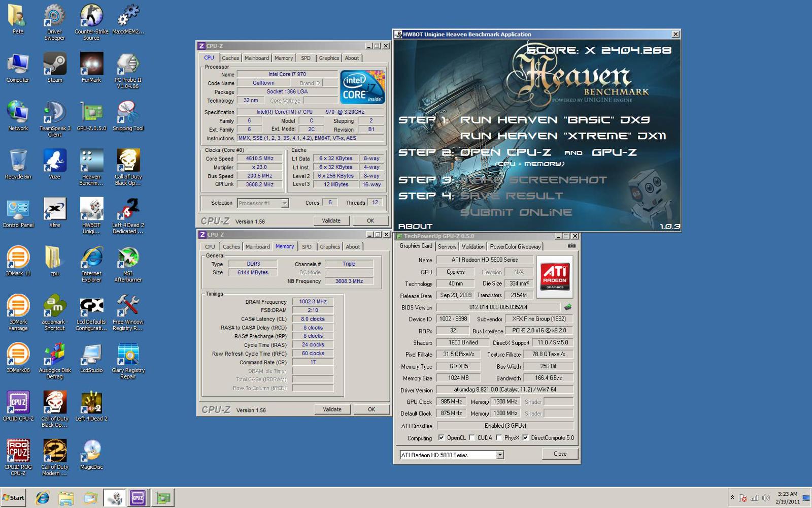Open PowerColor Giveaway tab in GPU-Z

point(515,246)
